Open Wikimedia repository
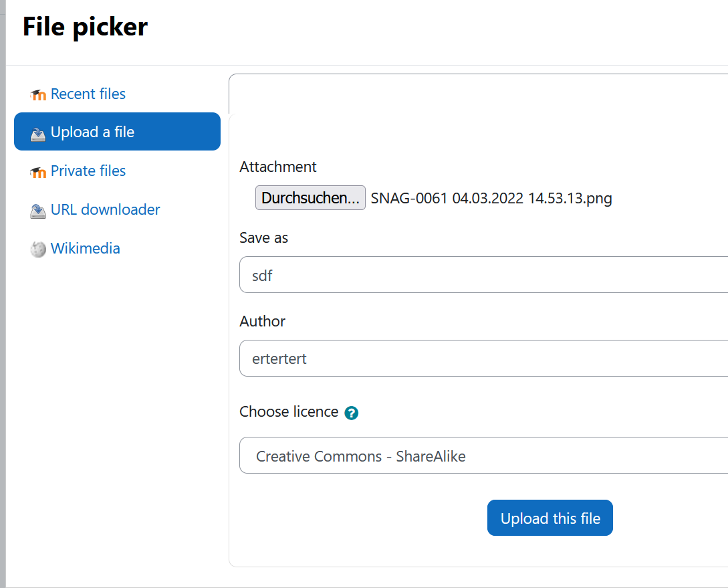The image size is (728, 588). pyautogui.click(x=85, y=248)
